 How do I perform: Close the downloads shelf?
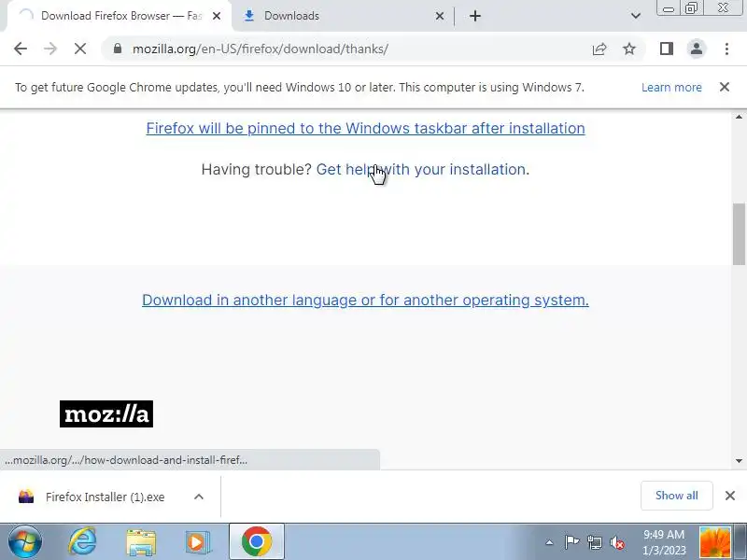(x=730, y=496)
